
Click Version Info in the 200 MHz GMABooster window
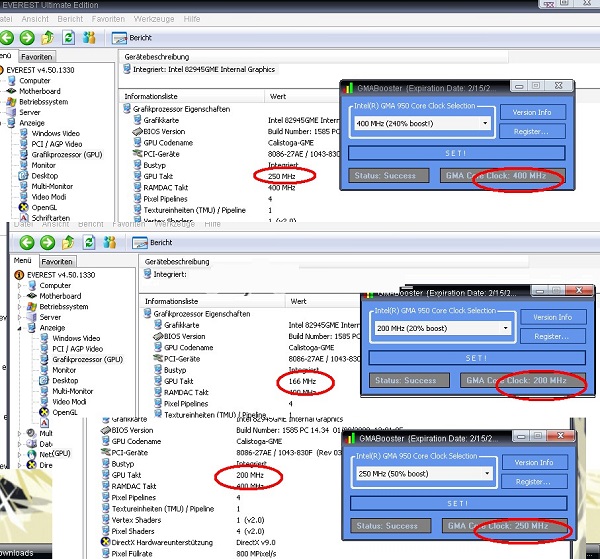coord(552,317)
